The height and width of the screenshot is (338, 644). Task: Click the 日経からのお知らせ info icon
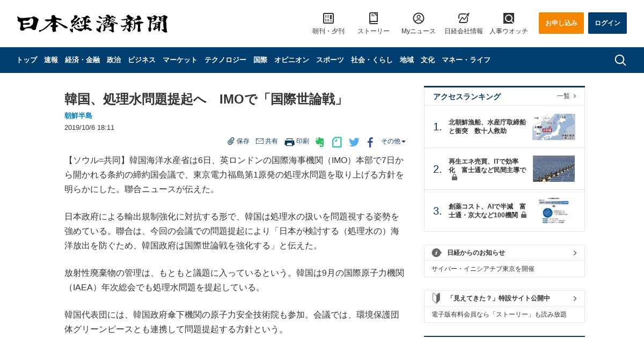(437, 253)
